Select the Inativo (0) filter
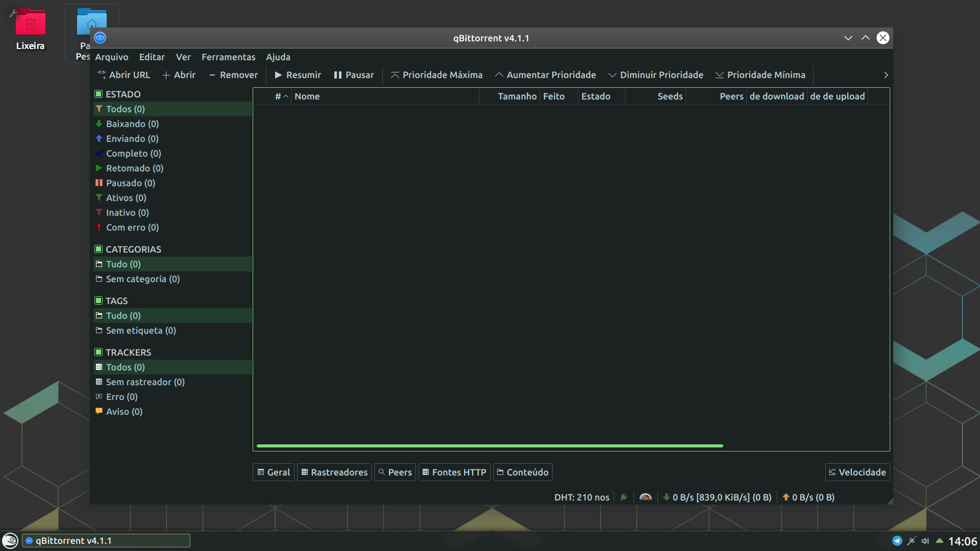980x551 pixels. pos(173,213)
